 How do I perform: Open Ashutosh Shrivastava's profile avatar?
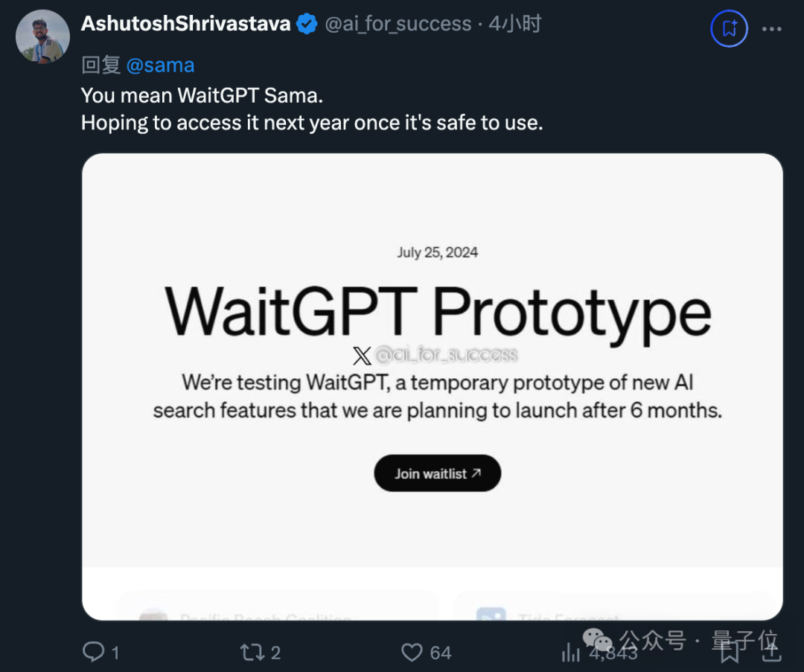click(42, 36)
